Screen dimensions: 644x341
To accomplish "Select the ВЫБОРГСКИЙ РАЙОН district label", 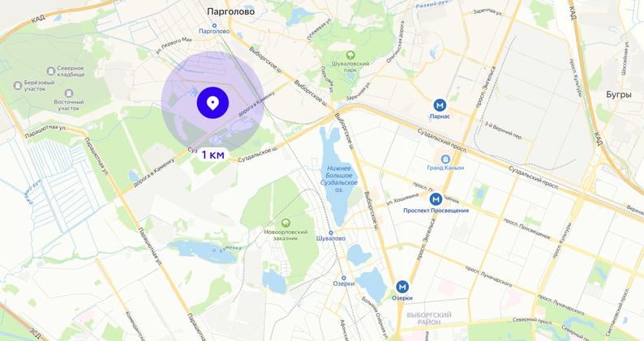I will coord(429,318).
